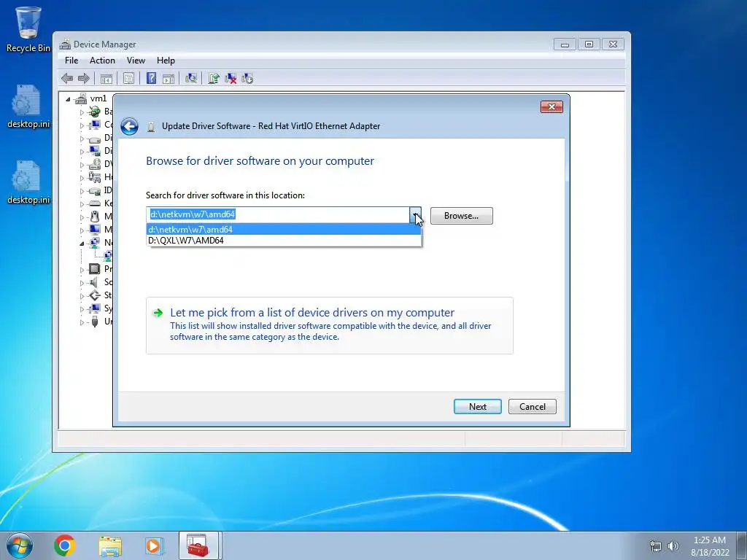Toggle Show/Hide Console Tree toolbar icon
This screenshot has height=560, width=747.
coord(107,79)
